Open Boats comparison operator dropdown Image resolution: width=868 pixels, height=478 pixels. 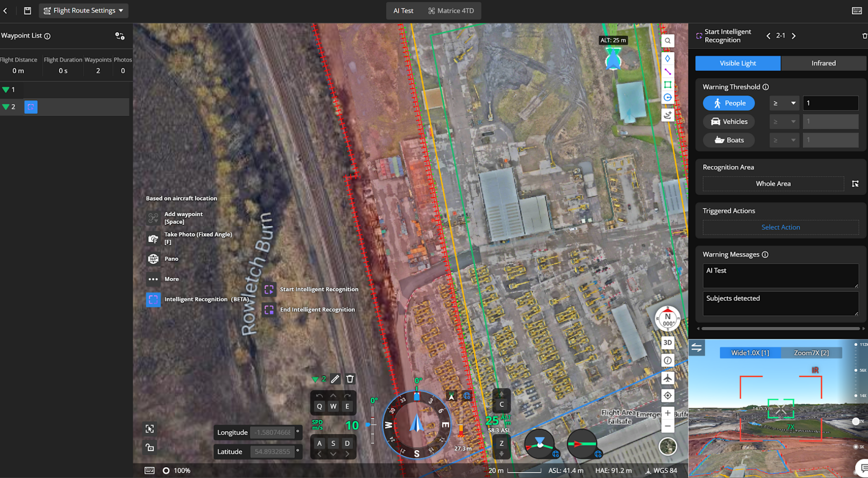(x=784, y=141)
